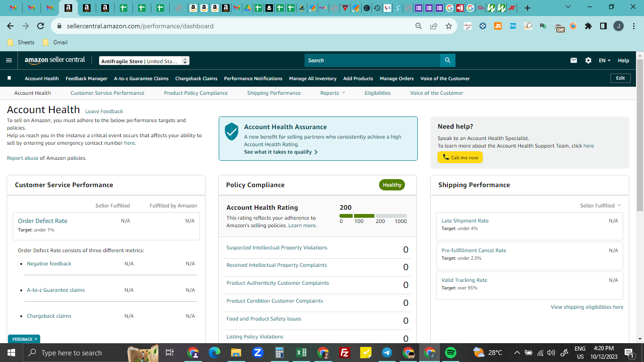Click the RS extension icon
This screenshot has width=644, height=362.
coord(543,26)
